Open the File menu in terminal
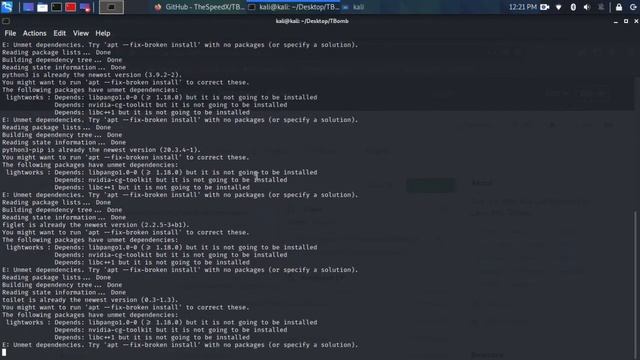This screenshot has width=640, height=360. pyautogui.click(x=10, y=33)
